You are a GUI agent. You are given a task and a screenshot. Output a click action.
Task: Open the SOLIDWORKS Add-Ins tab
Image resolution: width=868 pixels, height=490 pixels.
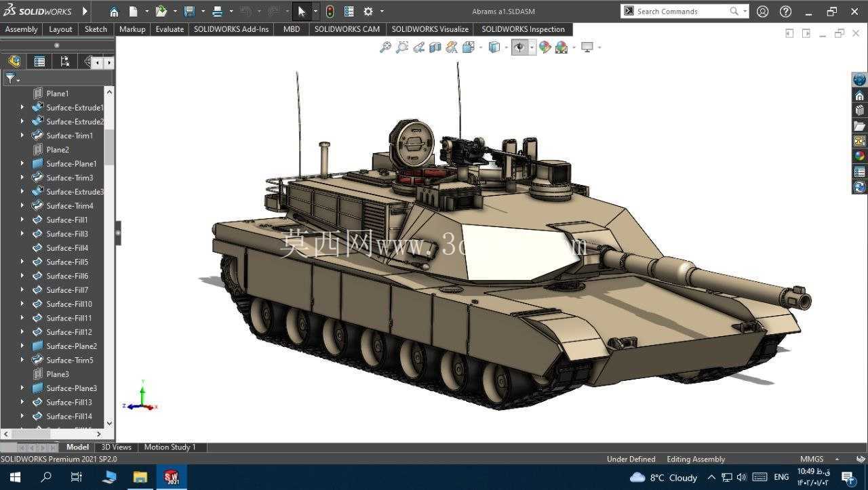pyautogui.click(x=231, y=29)
